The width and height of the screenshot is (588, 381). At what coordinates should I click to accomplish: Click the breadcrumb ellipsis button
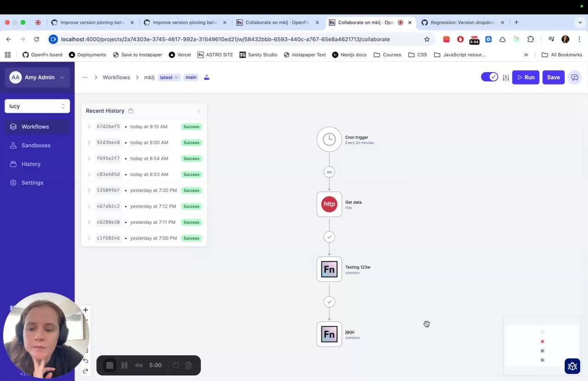coord(85,78)
